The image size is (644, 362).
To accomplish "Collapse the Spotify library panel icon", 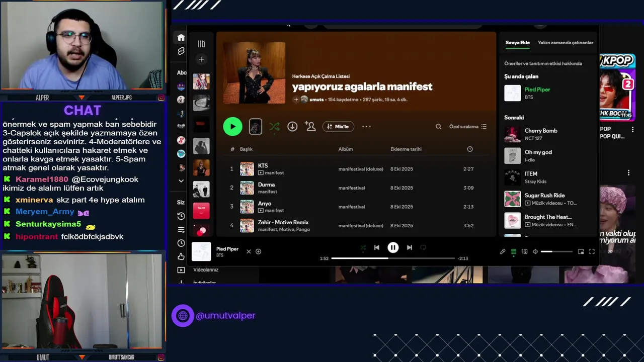I will [201, 44].
